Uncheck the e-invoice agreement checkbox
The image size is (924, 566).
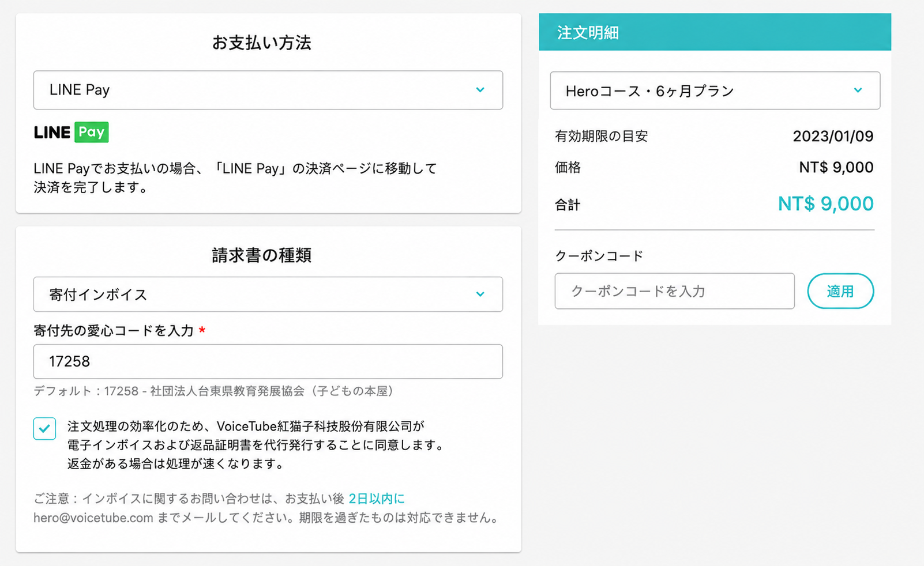[x=44, y=428]
